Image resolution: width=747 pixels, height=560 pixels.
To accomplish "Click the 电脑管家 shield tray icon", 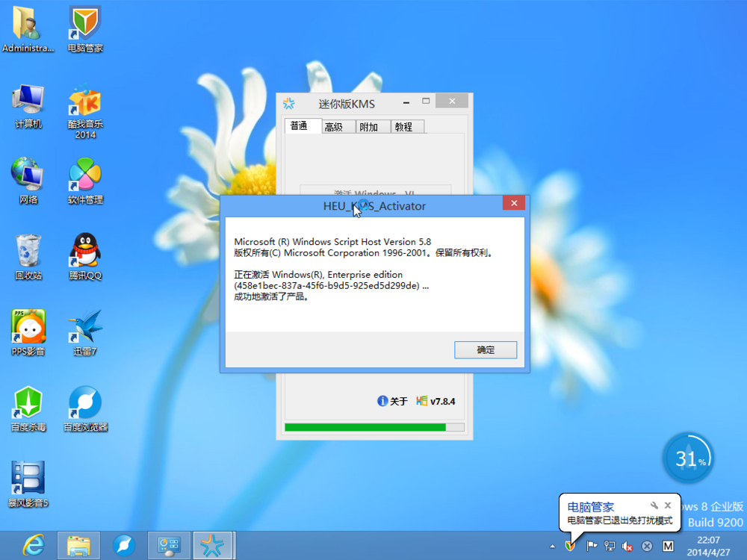I will pyautogui.click(x=570, y=547).
